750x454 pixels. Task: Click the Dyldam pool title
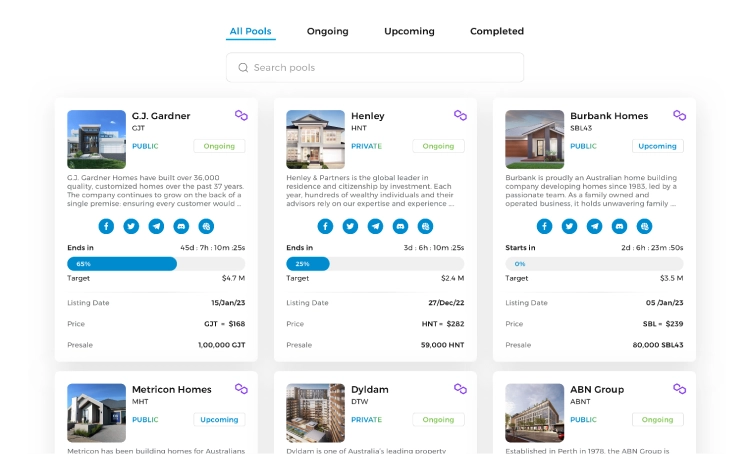pyautogui.click(x=370, y=389)
